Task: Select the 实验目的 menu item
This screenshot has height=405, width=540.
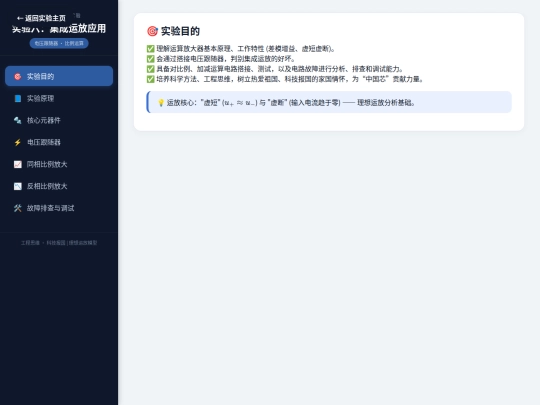Action: click(59, 76)
